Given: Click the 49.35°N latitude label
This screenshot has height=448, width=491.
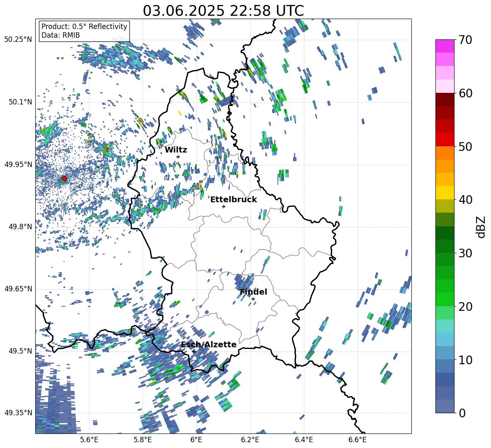Looking at the screenshot, I should point(18,413).
